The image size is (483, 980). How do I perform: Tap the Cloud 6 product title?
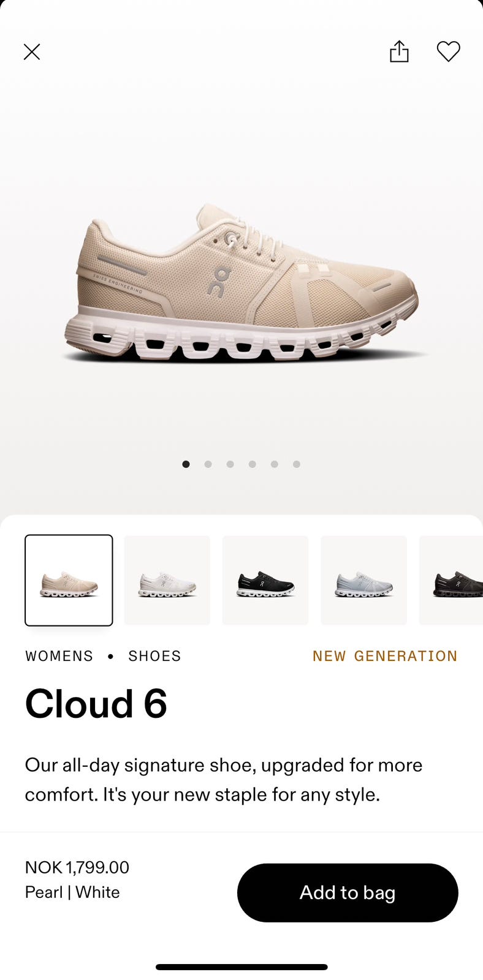pyautogui.click(x=96, y=703)
